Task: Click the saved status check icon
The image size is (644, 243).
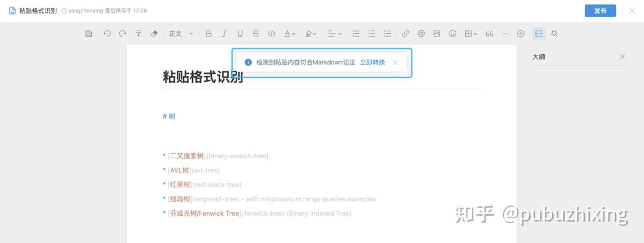Action: click(64, 11)
